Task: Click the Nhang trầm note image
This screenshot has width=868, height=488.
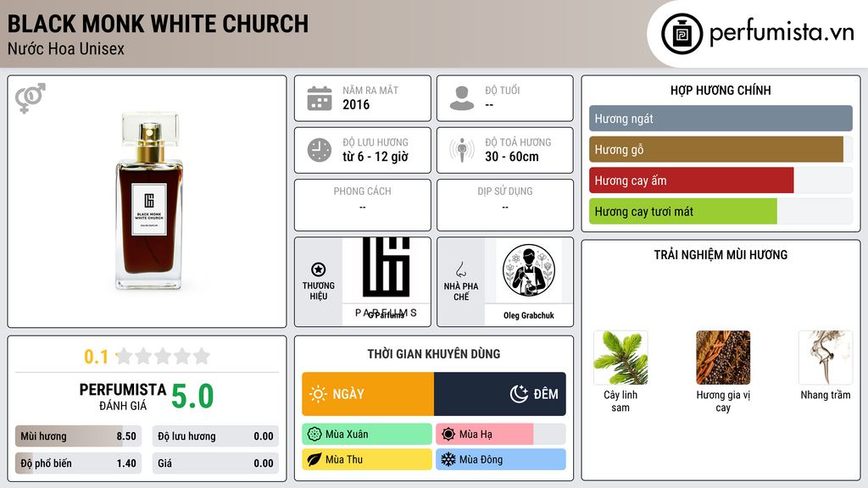Action: point(826,358)
